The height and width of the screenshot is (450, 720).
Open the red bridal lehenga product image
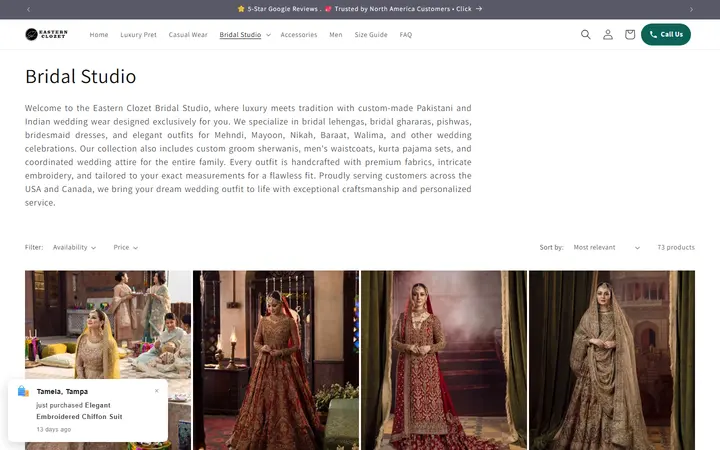point(276,360)
